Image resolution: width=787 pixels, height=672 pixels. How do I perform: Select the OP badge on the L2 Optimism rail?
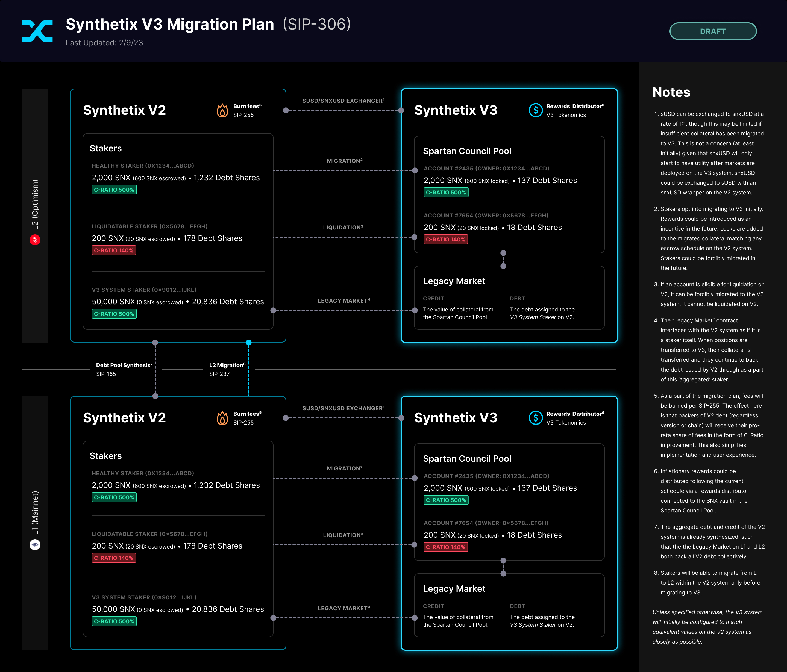[34, 239]
